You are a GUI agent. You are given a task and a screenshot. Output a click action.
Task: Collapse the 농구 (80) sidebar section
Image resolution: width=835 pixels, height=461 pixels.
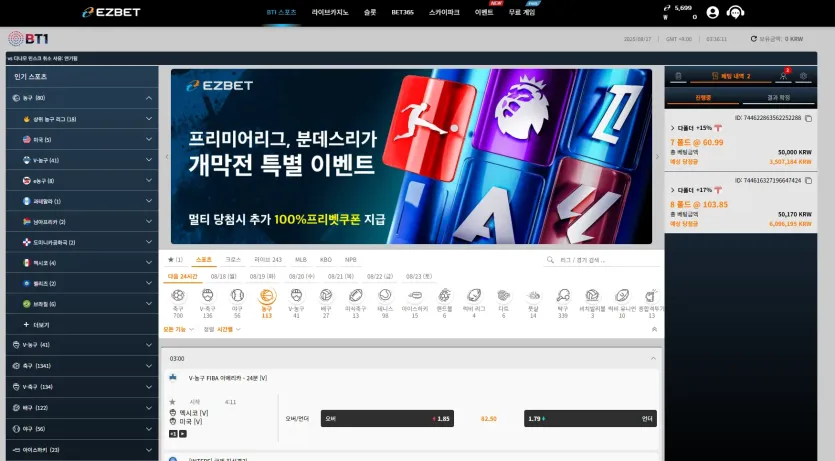pyautogui.click(x=149, y=98)
